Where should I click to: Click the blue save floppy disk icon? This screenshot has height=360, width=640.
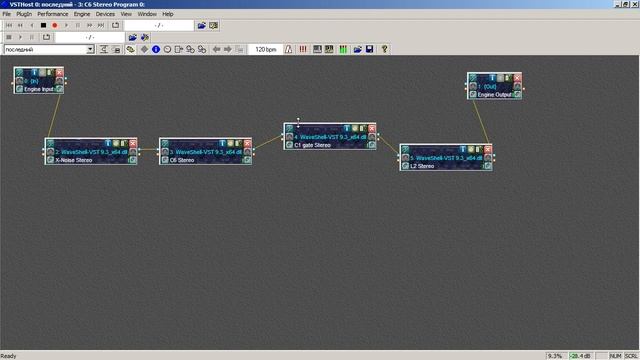[x=369, y=49]
